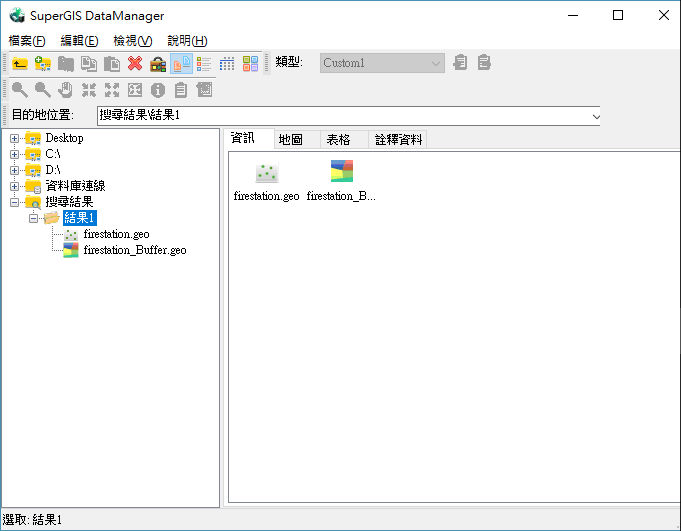Click the export metadata icon at toolbar end

(x=484, y=63)
